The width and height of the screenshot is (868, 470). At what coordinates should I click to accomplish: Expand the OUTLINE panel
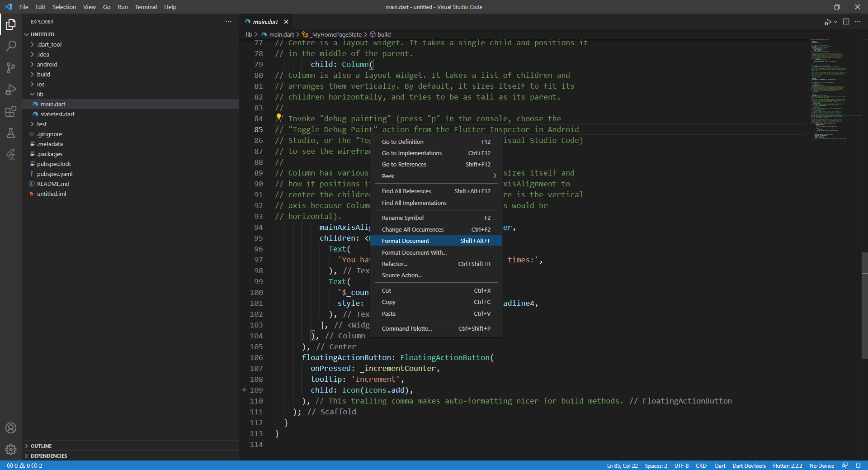130,446
